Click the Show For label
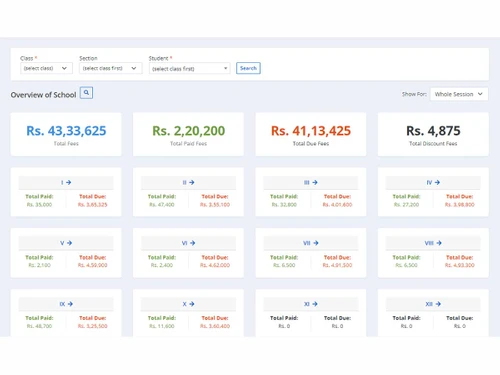The height and width of the screenshot is (375, 500). click(x=414, y=94)
